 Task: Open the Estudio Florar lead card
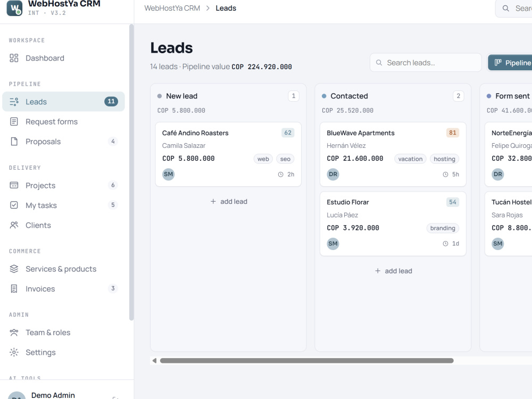click(x=393, y=224)
